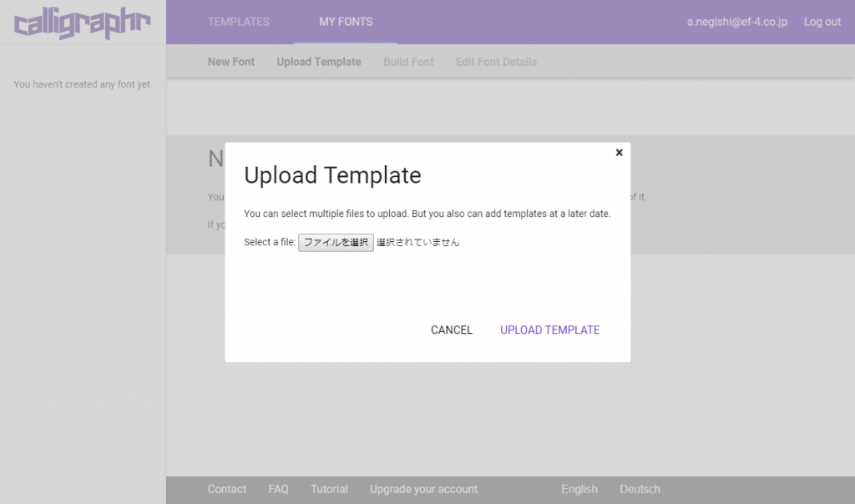Open the FAQ page
855x504 pixels.
pos(278,489)
